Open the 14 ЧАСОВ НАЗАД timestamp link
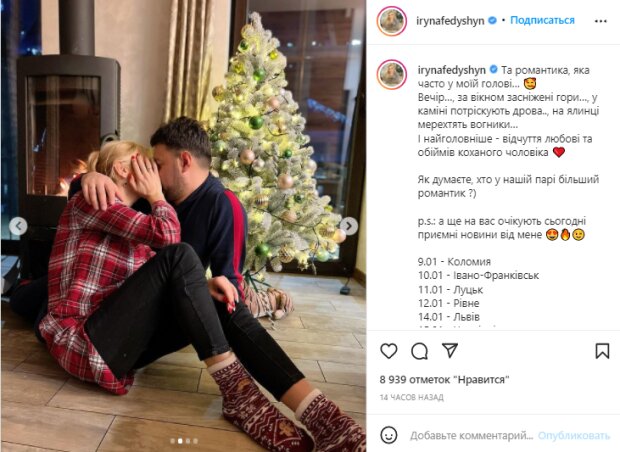The width and height of the screenshot is (620, 452). tap(412, 397)
